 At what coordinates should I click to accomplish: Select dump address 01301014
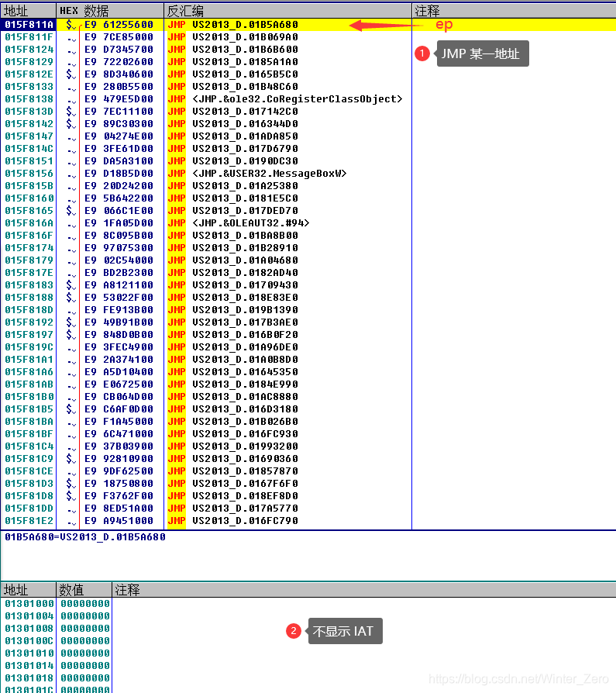29,665
